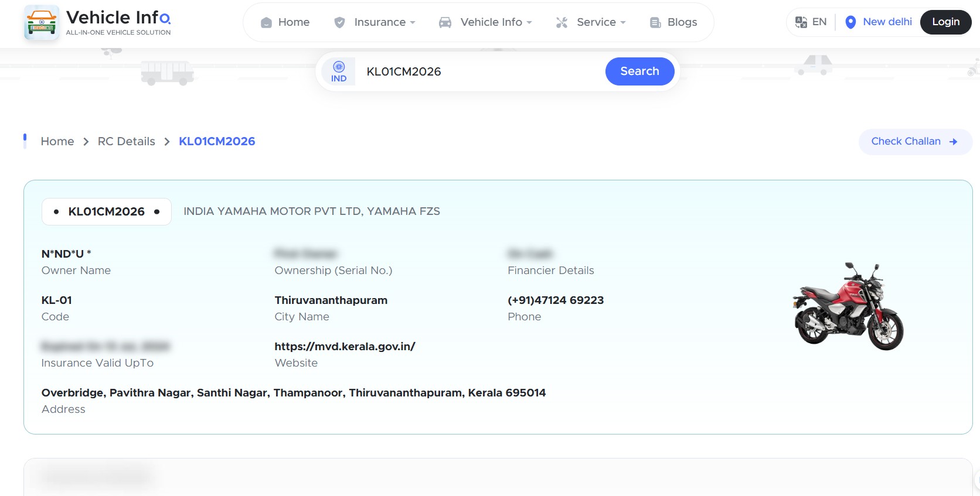Click the Vehicle Info logo icon
The height and width of the screenshot is (496, 980).
click(42, 23)
